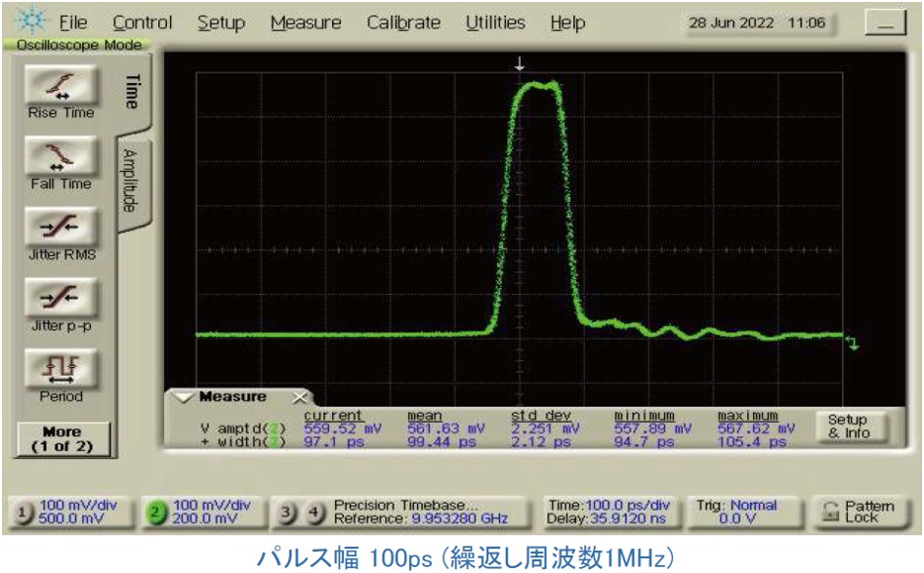The image size is (924, 573).
Task: Toggle channel 3 display
Action: click(286, 512)
